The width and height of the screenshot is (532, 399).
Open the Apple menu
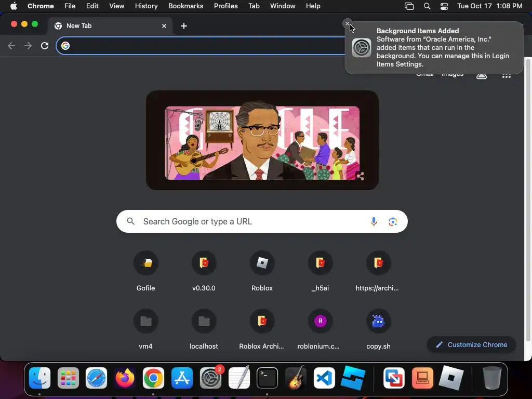tap(14, 6)
